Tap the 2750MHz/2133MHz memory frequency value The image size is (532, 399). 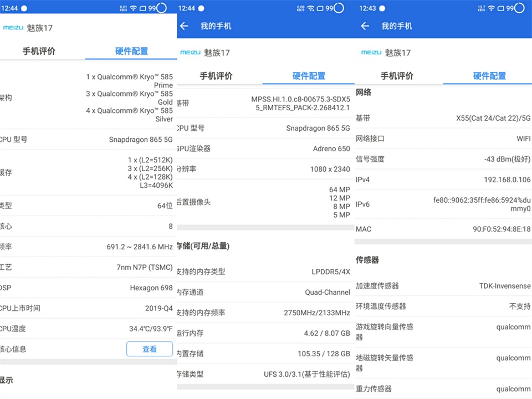coord(317,313)
